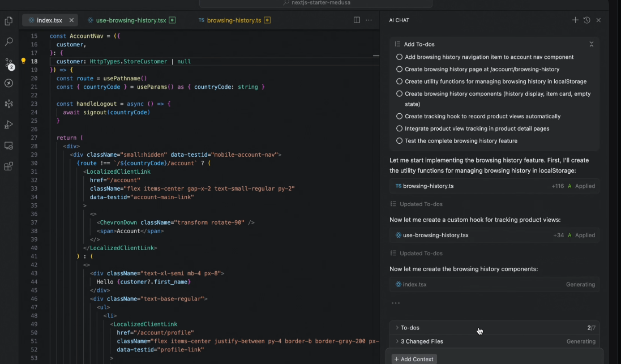The width and height of the screenshot is (621, 364).
Task: Toggle to-do 'Create tracking hook to record'
Action: (x=399, y=117)
